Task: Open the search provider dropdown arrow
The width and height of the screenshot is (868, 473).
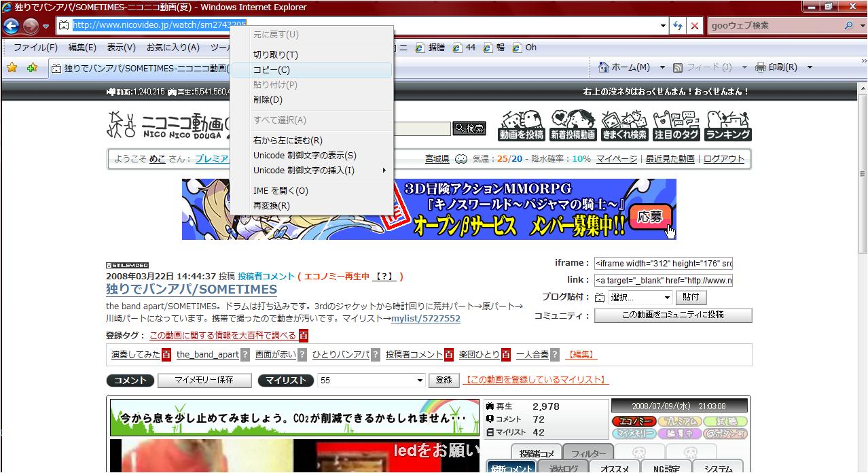Action: tap(861, 26)
